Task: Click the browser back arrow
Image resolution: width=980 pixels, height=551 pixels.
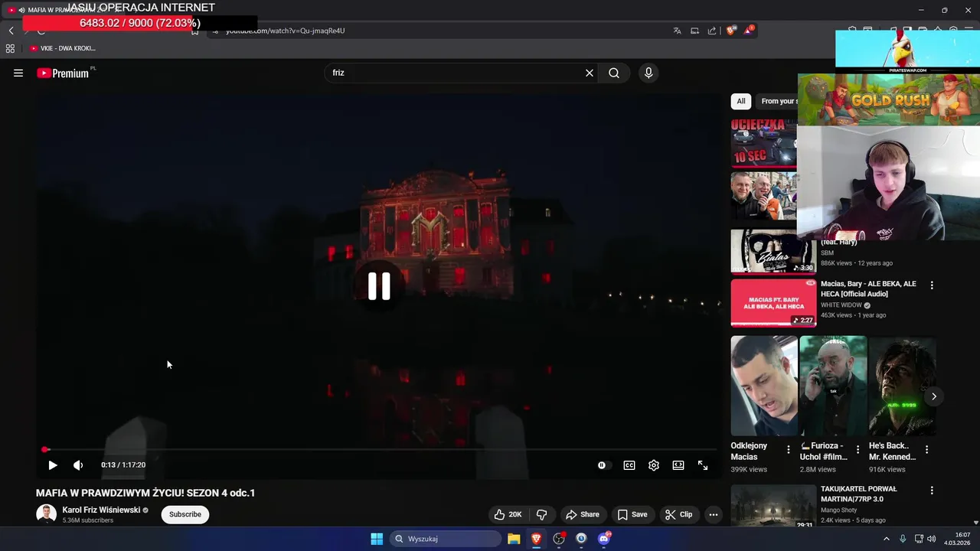Action: point(11,31)
